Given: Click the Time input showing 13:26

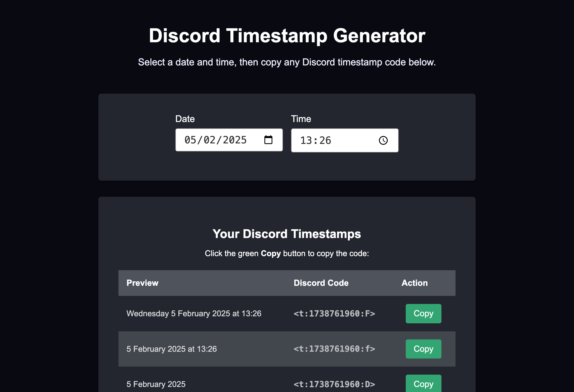Looking at the screenshot, I should pos(345,140).
